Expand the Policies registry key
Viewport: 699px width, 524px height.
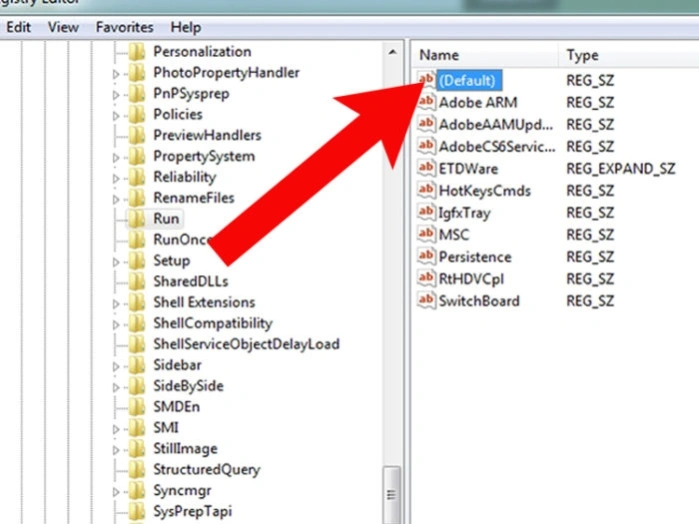click(116, 116)
